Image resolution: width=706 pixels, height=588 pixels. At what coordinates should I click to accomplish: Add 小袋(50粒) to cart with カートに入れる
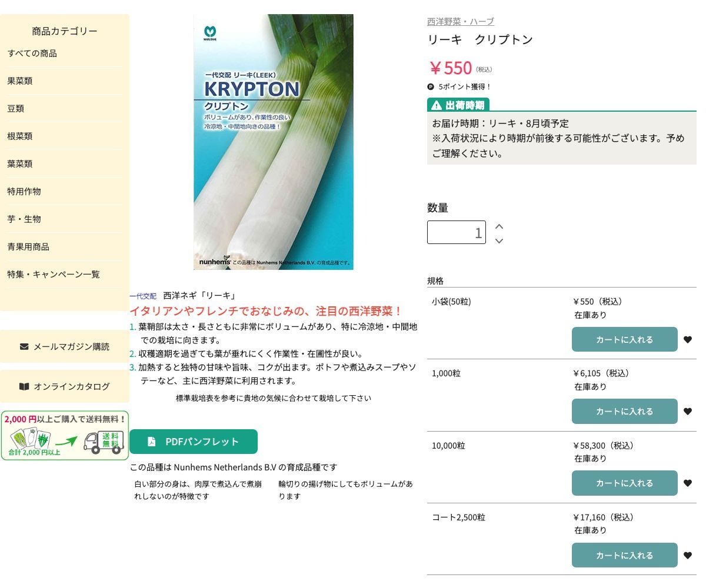pyautogui.click(x=624, y=339)
